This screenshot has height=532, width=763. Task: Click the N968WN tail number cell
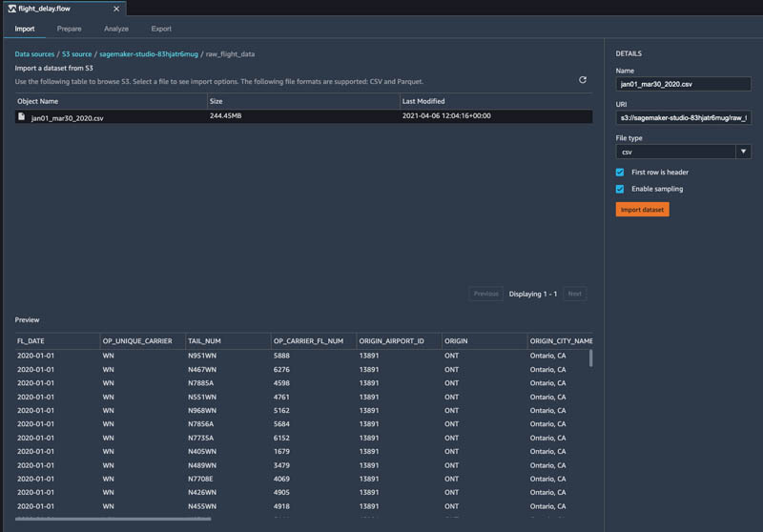[202, 410]
